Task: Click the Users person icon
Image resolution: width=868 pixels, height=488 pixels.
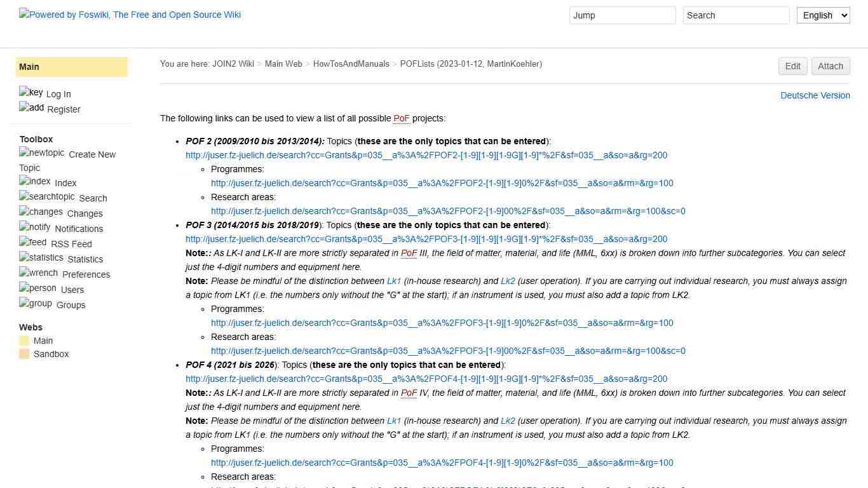Action: [x=36, y=288]
